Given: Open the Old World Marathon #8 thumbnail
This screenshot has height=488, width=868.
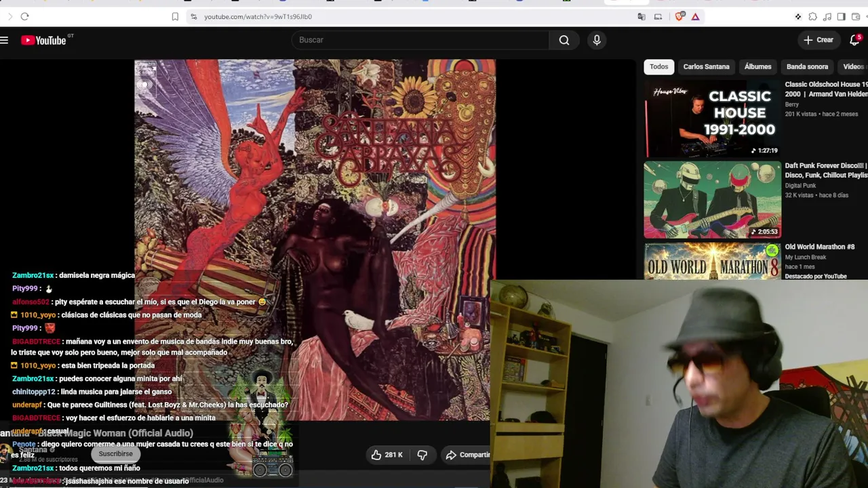Looking at the screenshot, I should pyautogui.click(x=712, y=261).
